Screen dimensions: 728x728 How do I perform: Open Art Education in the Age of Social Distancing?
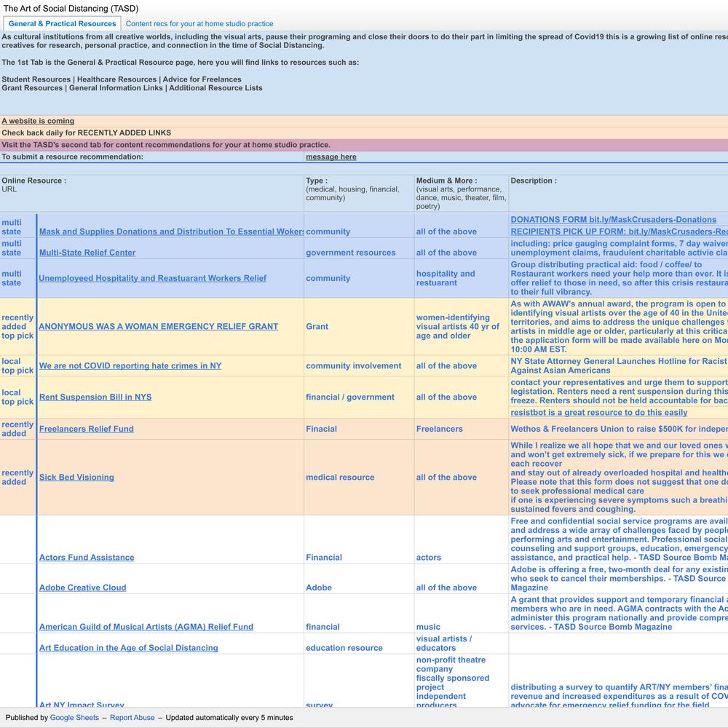coord(129,648)
